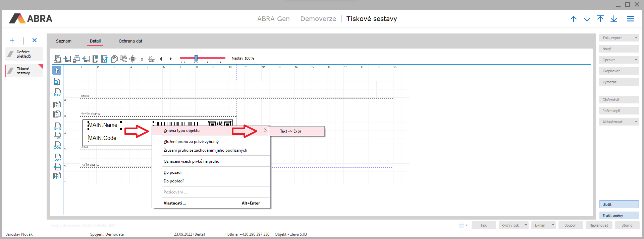The height and width of the screenshot is (239, 644).
Task: Expand the 'Tisk, export' dropdown
Action: point(636,38)
